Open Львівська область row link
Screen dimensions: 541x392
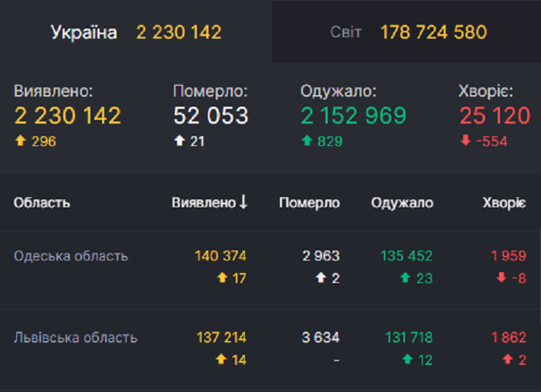[76, 337]
